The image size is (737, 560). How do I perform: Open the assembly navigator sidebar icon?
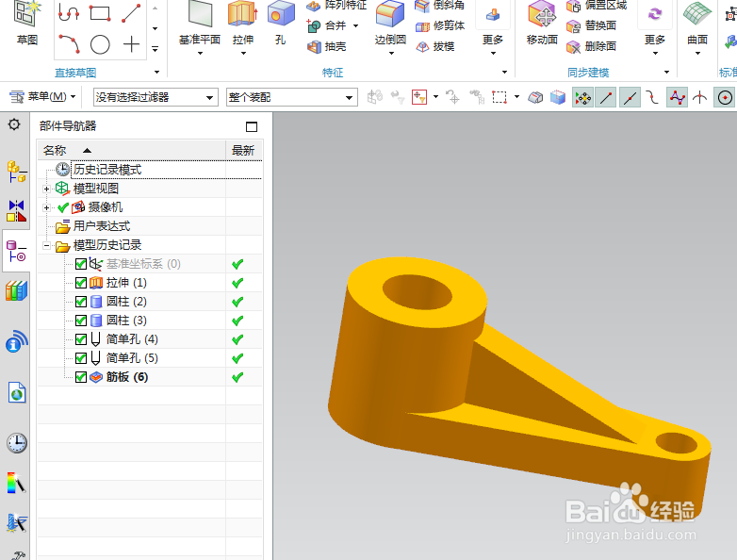click(16, 172)
